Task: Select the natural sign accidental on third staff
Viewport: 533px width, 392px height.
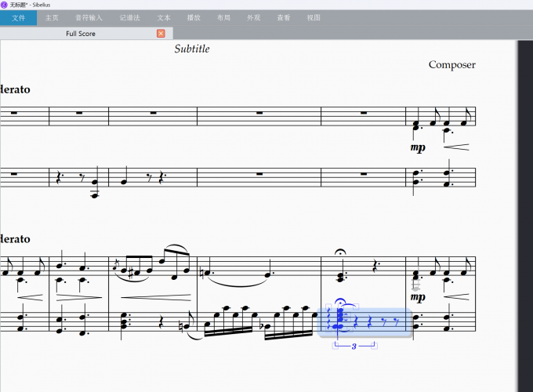Action: click(x=201, y=274)
